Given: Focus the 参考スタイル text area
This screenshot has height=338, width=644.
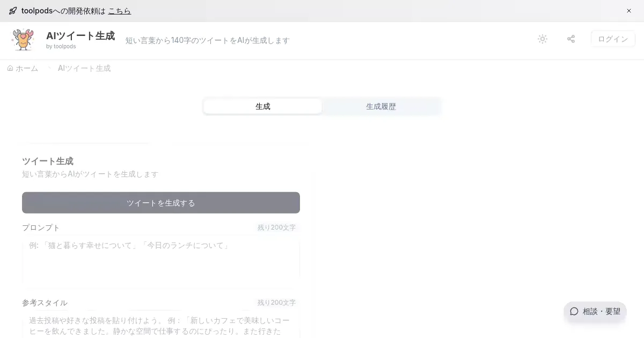Looking at the screenshot, I should [x=161, y=325].
